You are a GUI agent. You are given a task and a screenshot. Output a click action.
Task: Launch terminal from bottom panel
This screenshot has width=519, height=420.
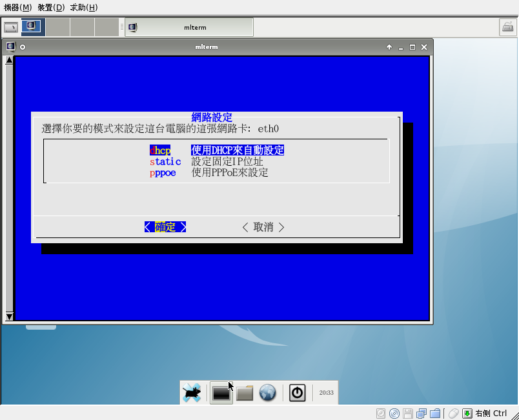[221, 393]
